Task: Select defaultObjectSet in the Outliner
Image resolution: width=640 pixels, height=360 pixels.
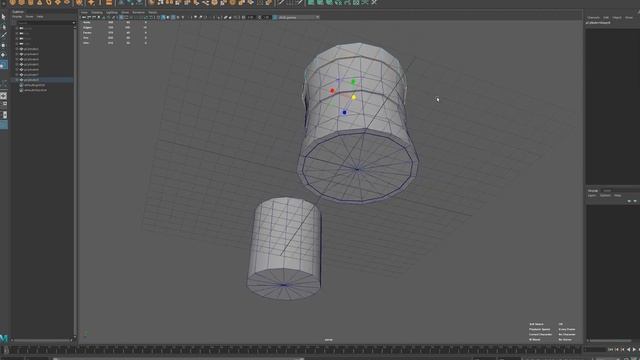Action: [36, 90]
